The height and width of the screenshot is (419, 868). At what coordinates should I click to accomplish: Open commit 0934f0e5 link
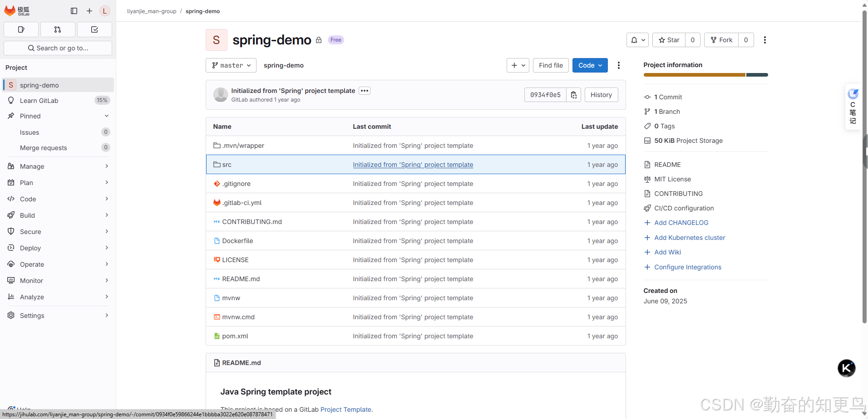[545, 95]
